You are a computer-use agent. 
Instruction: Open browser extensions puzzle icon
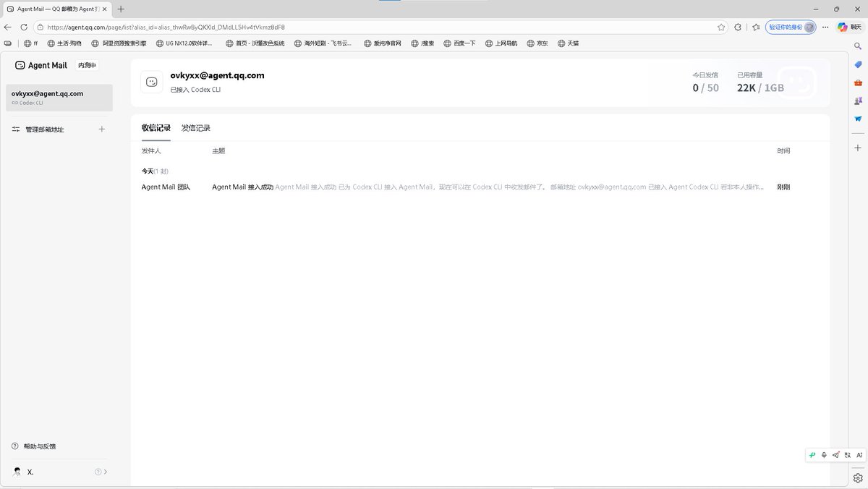pyautogui.click(x=738, y=27)
